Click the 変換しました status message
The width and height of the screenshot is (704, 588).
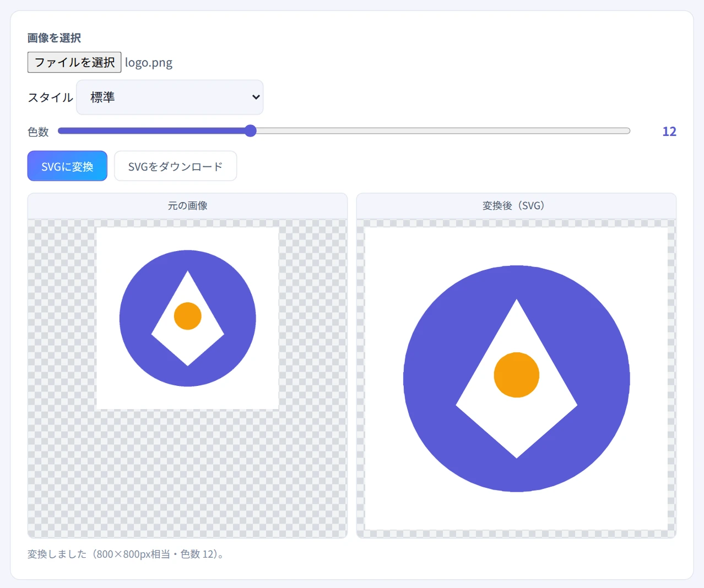tap(127, 554)
